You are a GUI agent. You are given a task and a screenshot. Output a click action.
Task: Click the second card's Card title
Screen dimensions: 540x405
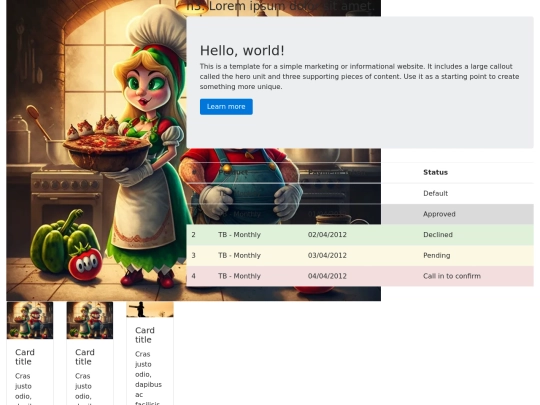click(x=85, y=357)
